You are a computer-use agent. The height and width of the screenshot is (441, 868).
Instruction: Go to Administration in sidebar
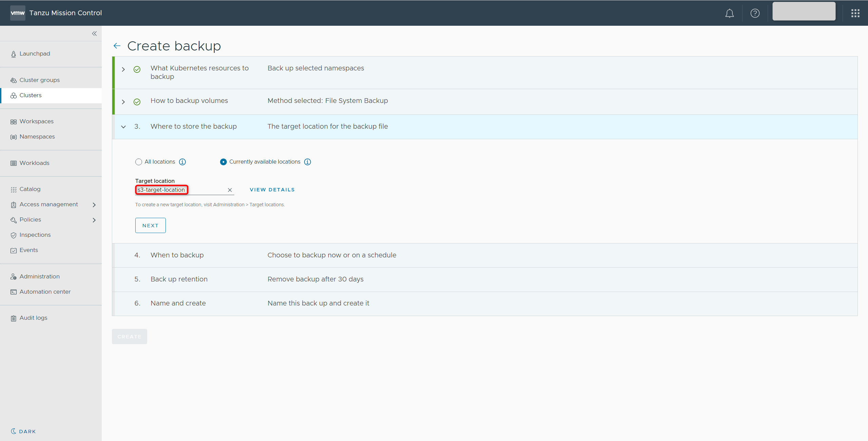(39, 276)
